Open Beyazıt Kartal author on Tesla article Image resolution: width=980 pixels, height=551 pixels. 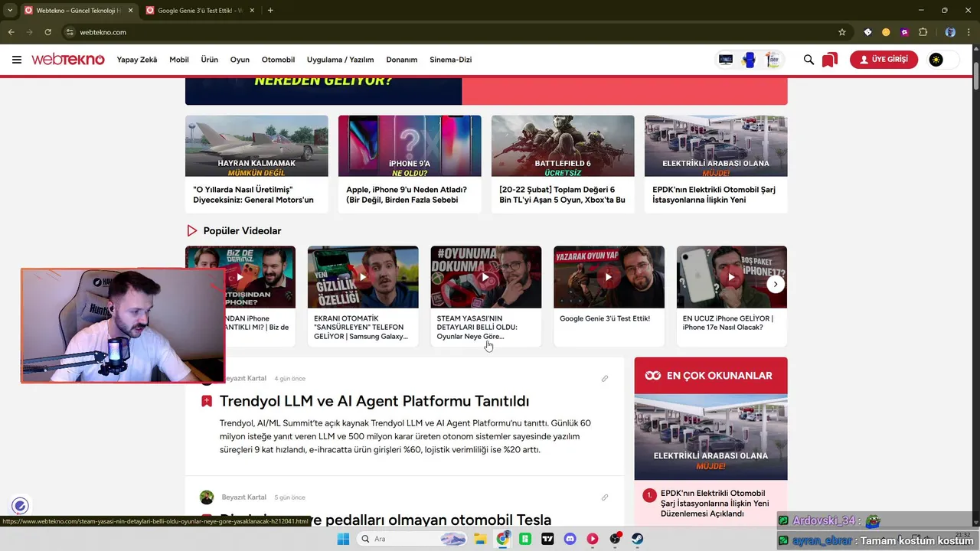tap(243, 497)
